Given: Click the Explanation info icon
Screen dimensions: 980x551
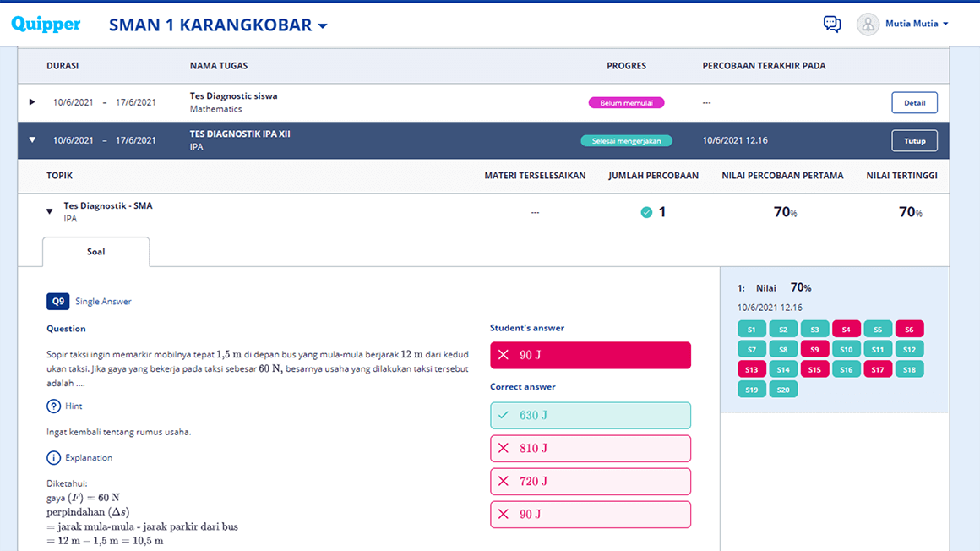Looking at the screenshot, I should [54, 458].
